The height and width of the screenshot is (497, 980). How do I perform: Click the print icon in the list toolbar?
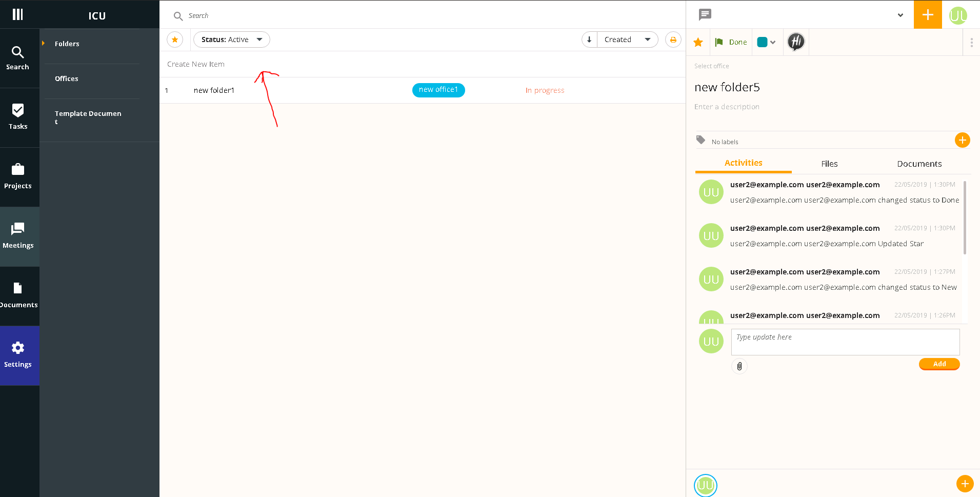pyautogui.click(x=673, y=39)
